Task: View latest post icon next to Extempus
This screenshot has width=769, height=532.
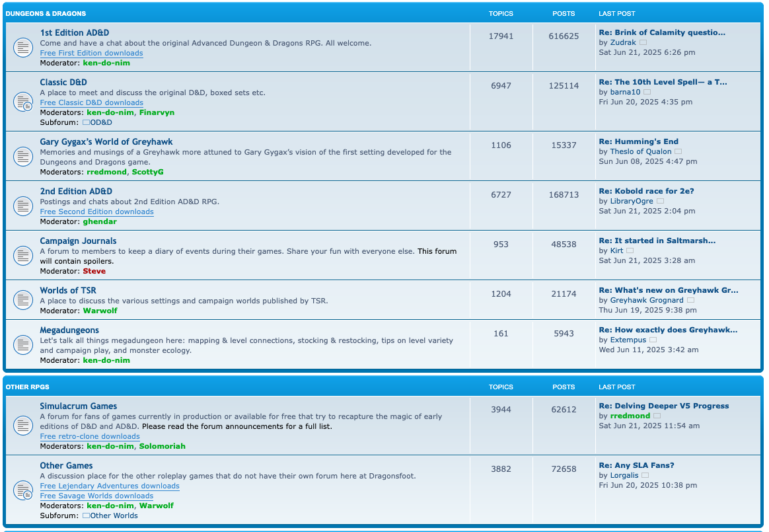Action: 653,340
